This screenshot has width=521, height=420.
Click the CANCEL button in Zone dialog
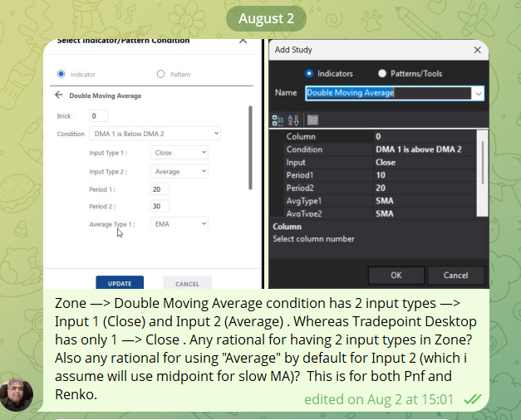pyautogui.click(x=187, y=283)
